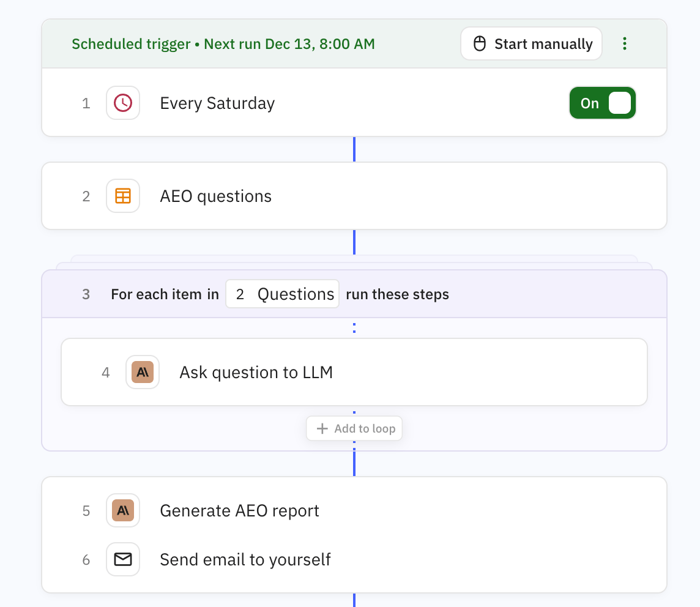Open the Questions item selector in loop
Image resolution: width=700 pixels, height=607 pixels.
[282, 294]
